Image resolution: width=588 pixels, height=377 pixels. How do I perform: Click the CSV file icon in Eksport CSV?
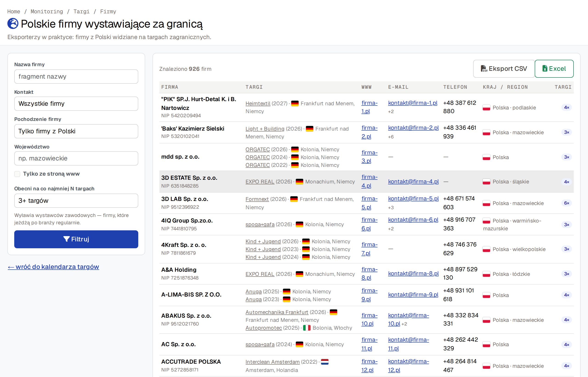tap(484, 69)
